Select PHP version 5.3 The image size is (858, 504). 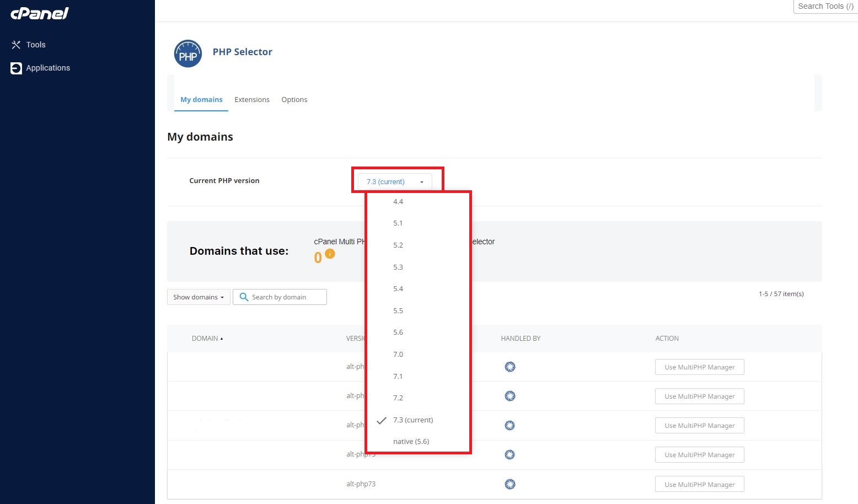pyautogui.click(x=398, y=267)
